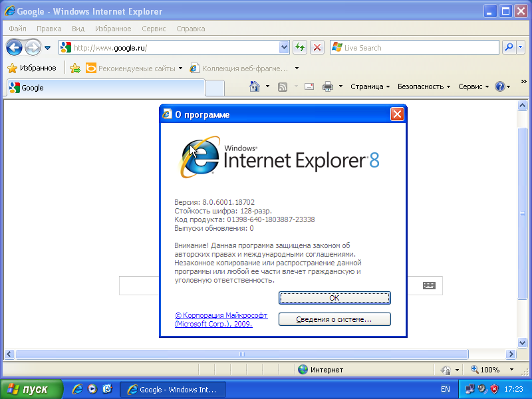The width and height of the screenshot is (532, 399).
Task: Open the Корпорация Майкрософт copyright link
Action: (221, 320)
